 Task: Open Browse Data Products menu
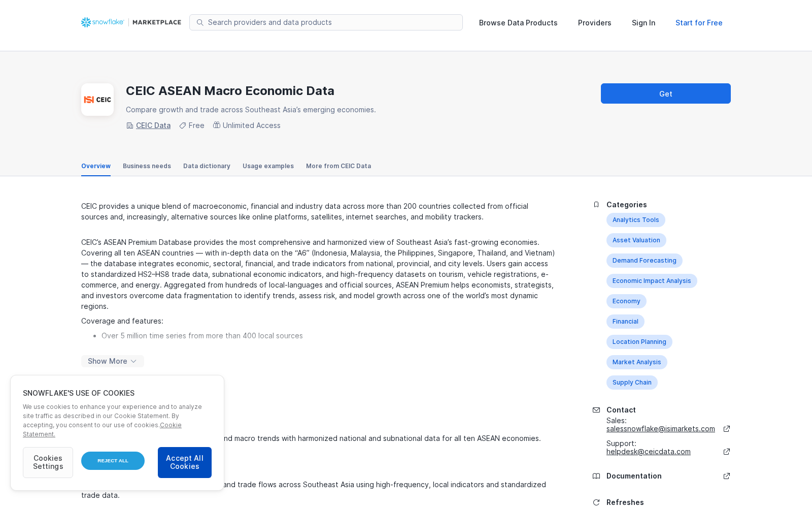pyautogui.click(x=518, y=23)
